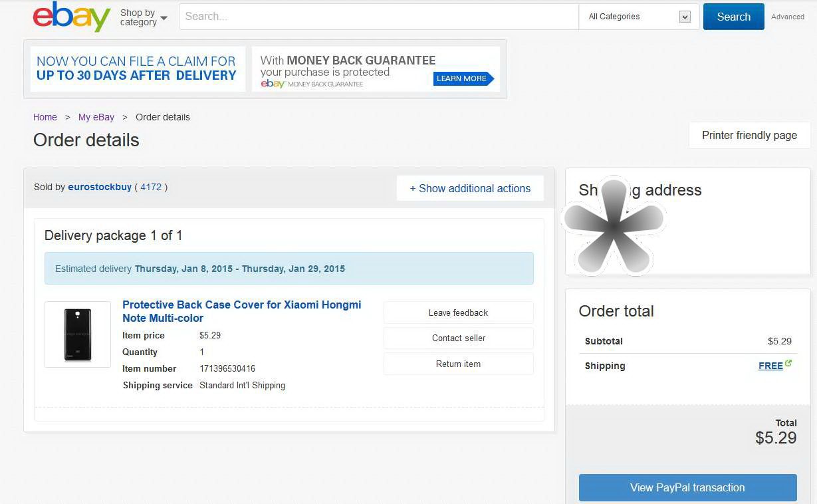Click the LEARN MORE banner button
This screenshot has height=504, width=817.
click(463, 78)
